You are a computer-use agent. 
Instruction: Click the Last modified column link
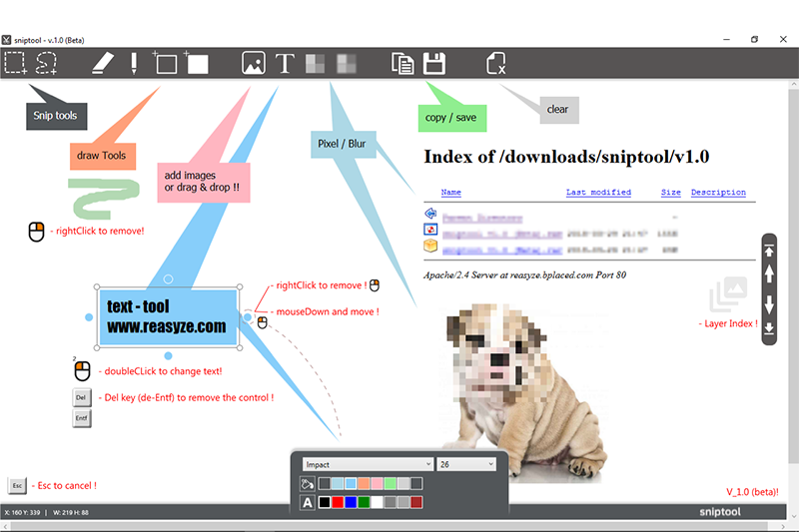tap(598, 192)
